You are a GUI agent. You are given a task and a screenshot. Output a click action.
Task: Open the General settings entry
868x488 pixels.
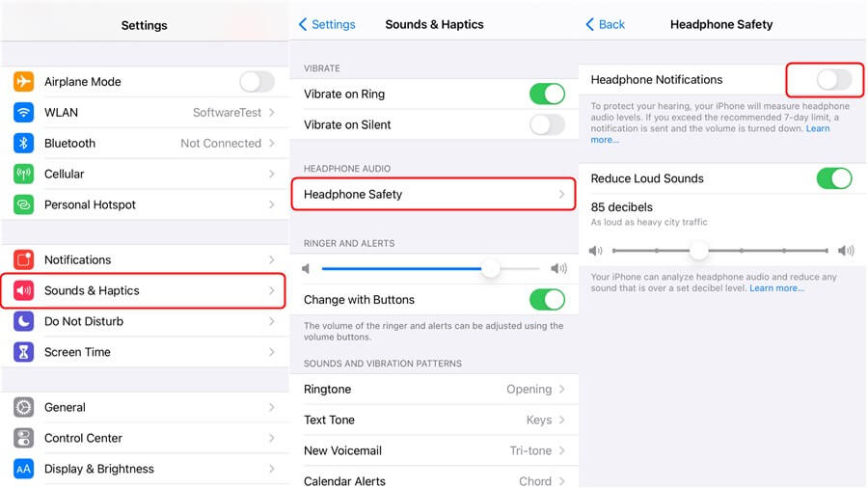(145, 407)
